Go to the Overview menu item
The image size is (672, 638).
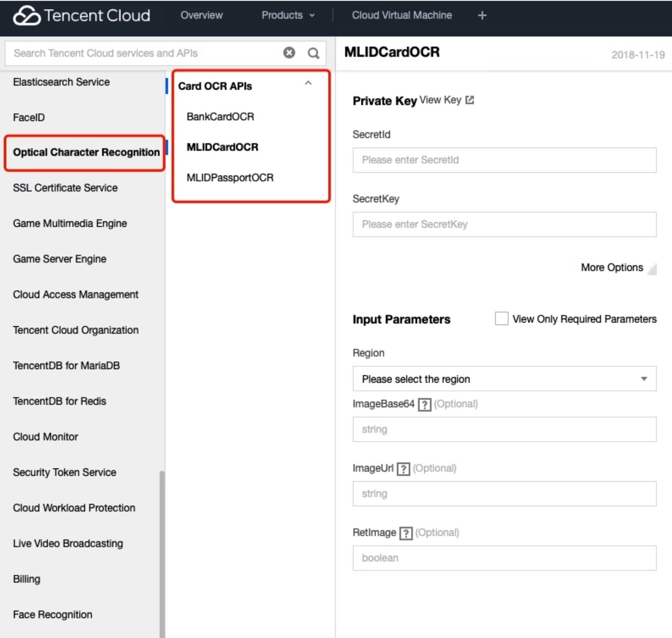pyautogui.click(x=201, y=15)
